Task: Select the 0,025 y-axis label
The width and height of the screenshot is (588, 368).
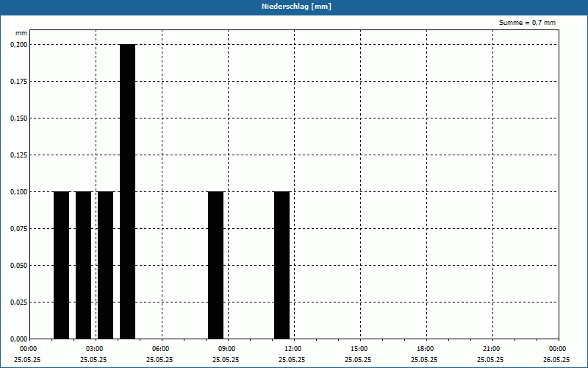Action: (19, 302)
